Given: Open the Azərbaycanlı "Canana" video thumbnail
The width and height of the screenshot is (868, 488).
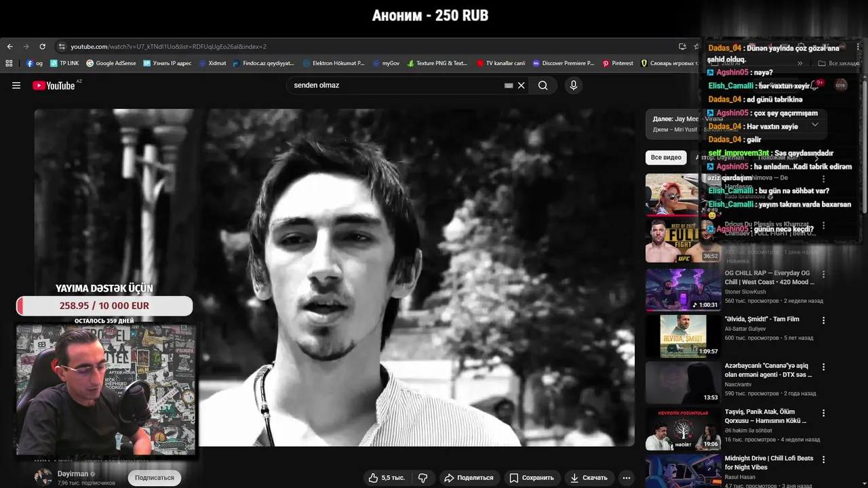Looking at the screenshot, I should (x=683, y=382).
